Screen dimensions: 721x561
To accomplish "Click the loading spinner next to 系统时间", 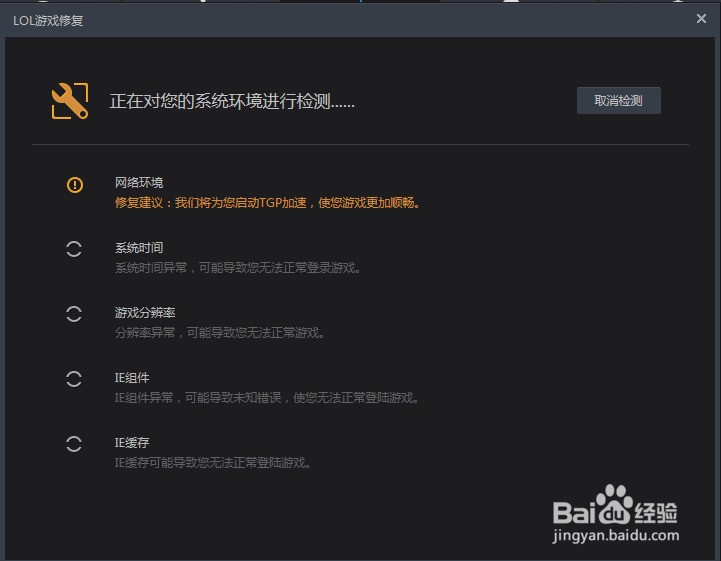I will pos(74,249).
